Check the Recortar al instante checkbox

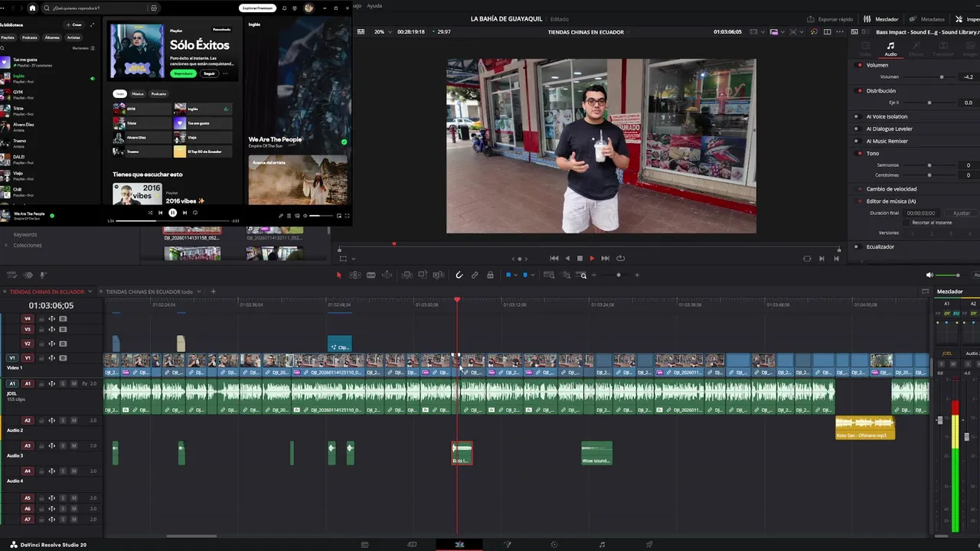[x=906, y=223]
